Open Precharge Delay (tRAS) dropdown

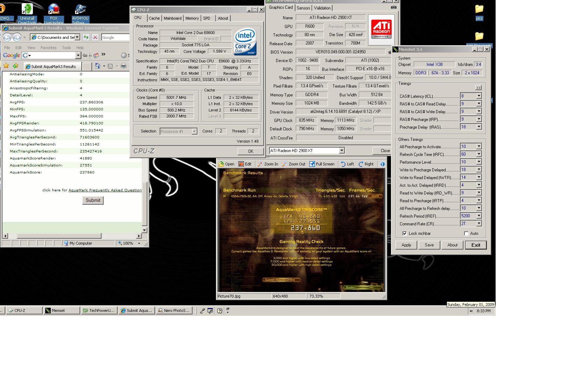pyautogui.click(x=479, y=127)
